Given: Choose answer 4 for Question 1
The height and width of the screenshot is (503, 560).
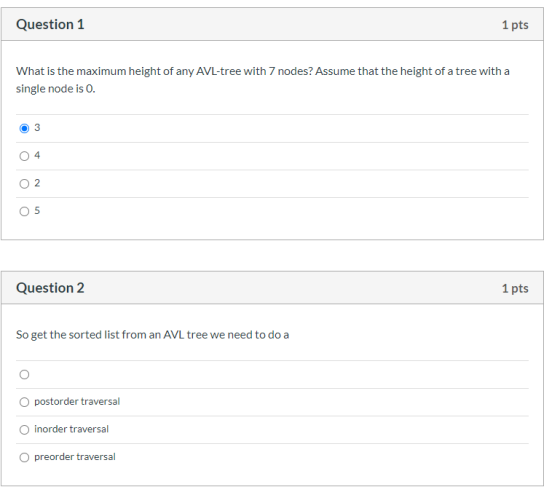Looking at the screenshot, I should 24,156.
